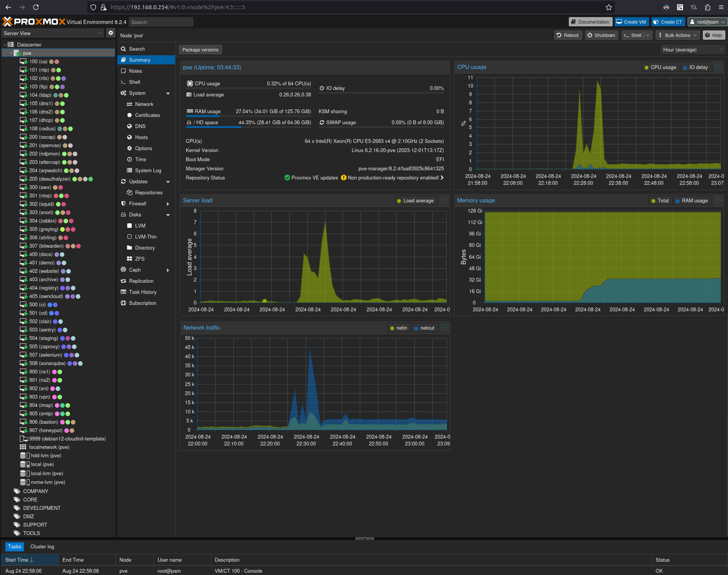This screenshot has width=728, height=575.
Task: Click the Reboot button
Action: click(x=568, y=35)
